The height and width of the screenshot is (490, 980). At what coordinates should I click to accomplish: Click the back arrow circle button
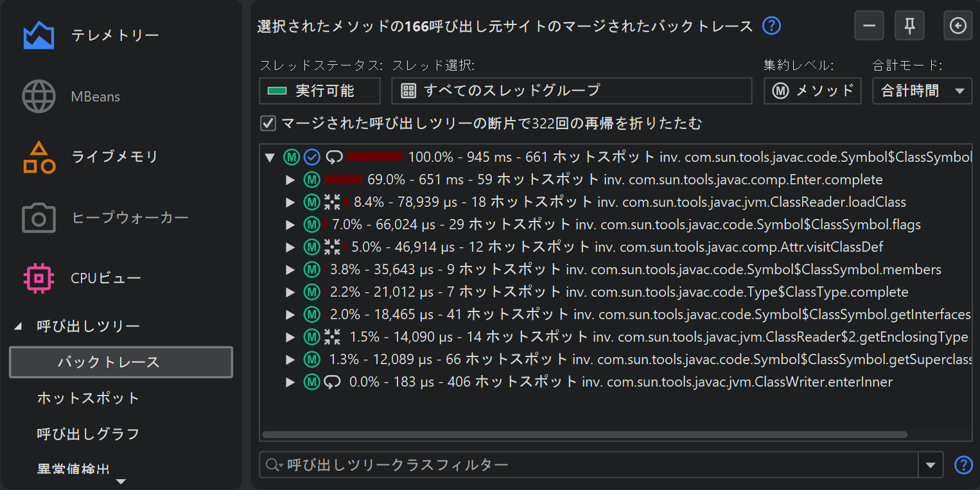958,26
